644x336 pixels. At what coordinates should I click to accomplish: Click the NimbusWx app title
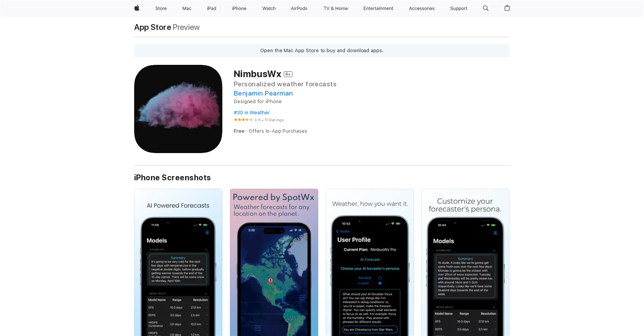pyautogui.click(x=258, y=74)
